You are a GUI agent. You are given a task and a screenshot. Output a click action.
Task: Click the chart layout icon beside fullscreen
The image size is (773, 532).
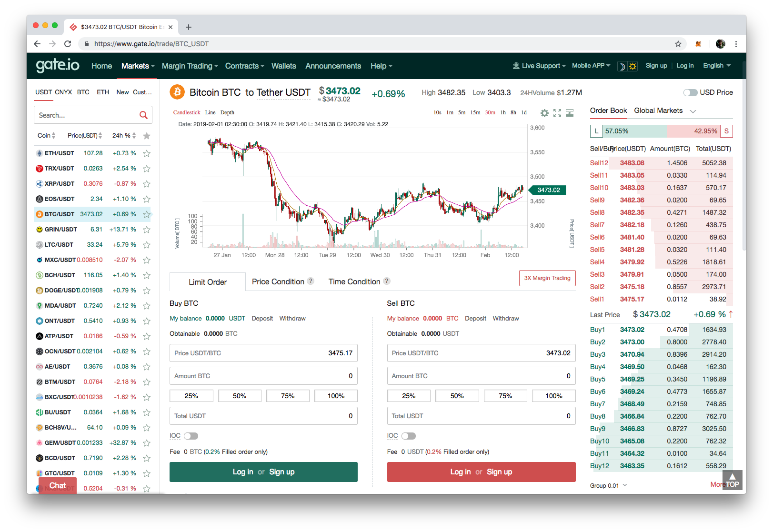(570, 113)
